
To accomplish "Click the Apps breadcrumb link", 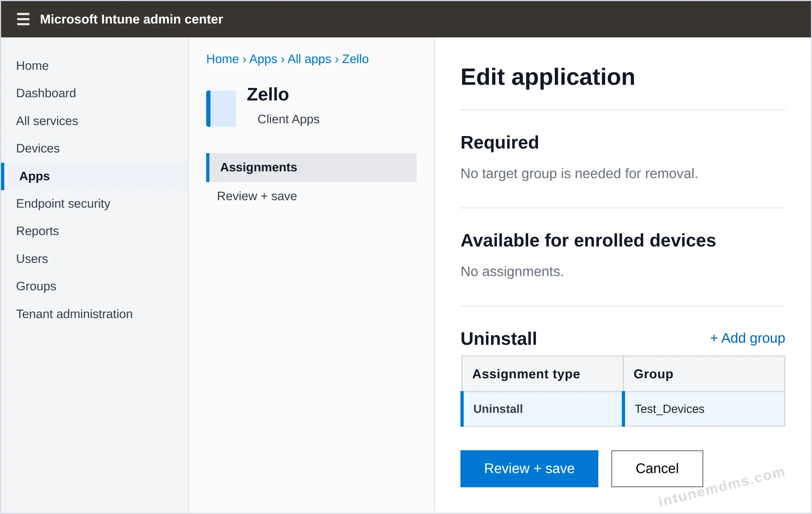I will pyautogui.click(x=263, y=59).
